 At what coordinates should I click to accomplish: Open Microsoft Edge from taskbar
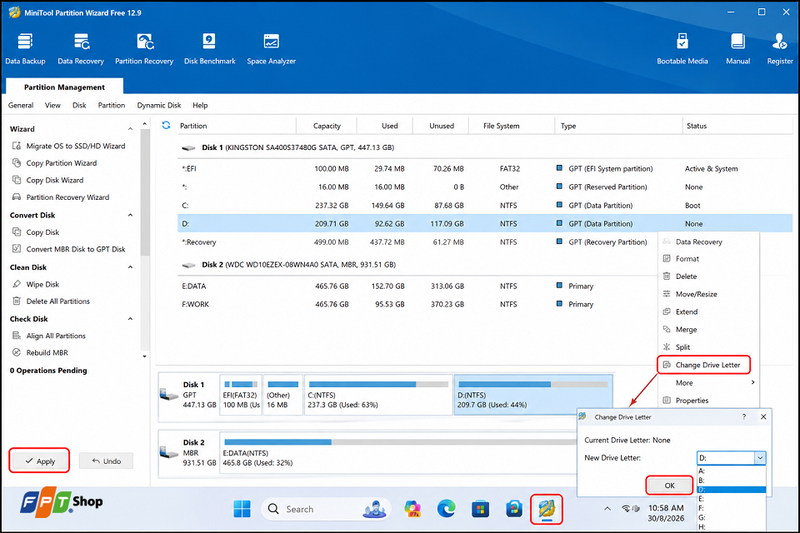coord(446,509)
